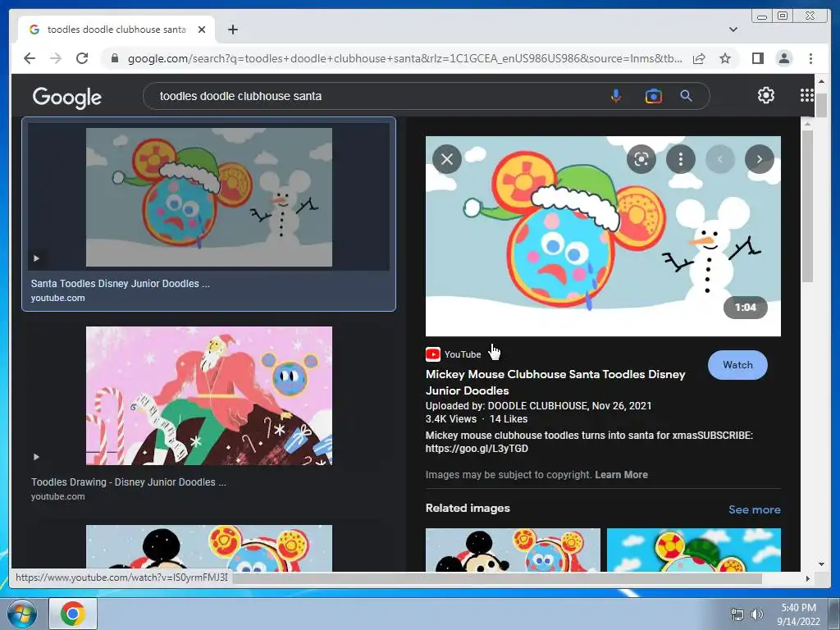Image resolution: width=840 pixels, height=630 pixels.
Task: Open preview more options menu
Action: (x=680, y=159)
